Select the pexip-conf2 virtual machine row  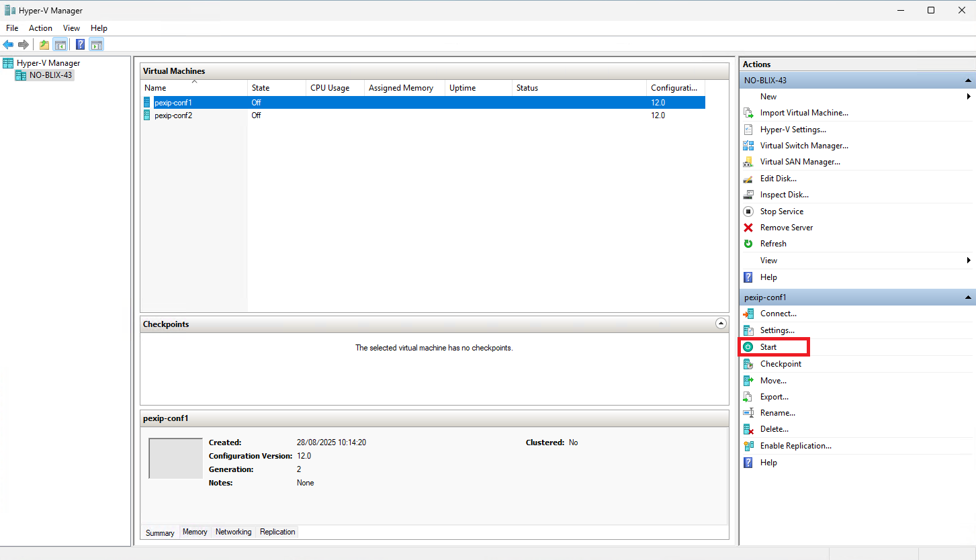(x=173, y=115)
